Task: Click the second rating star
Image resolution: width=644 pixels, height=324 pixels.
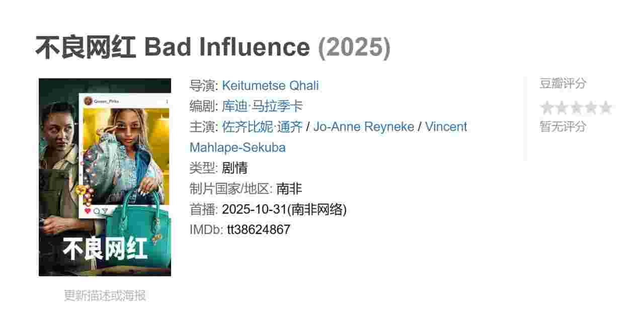Action: pyautogui.click(x=561, y=108)
